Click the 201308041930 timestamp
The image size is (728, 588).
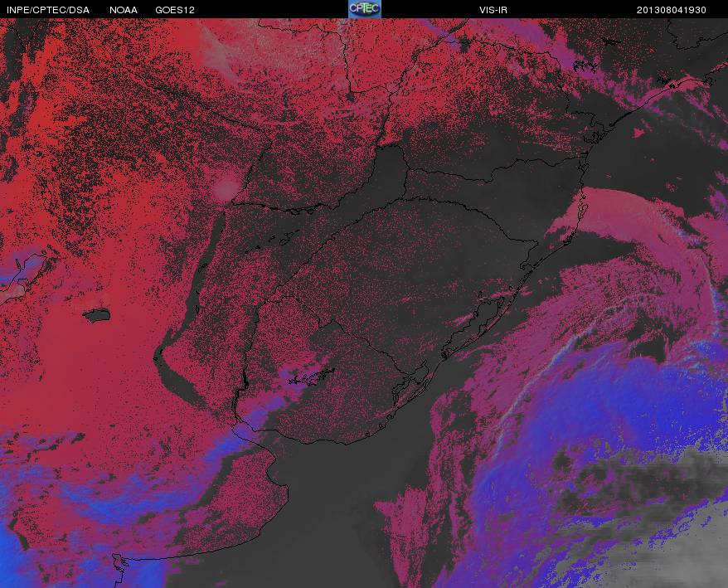[x=672, y=10]
